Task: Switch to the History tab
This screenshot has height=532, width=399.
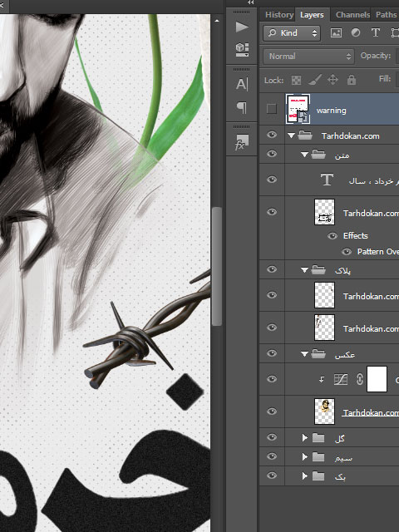Action: 279,15
